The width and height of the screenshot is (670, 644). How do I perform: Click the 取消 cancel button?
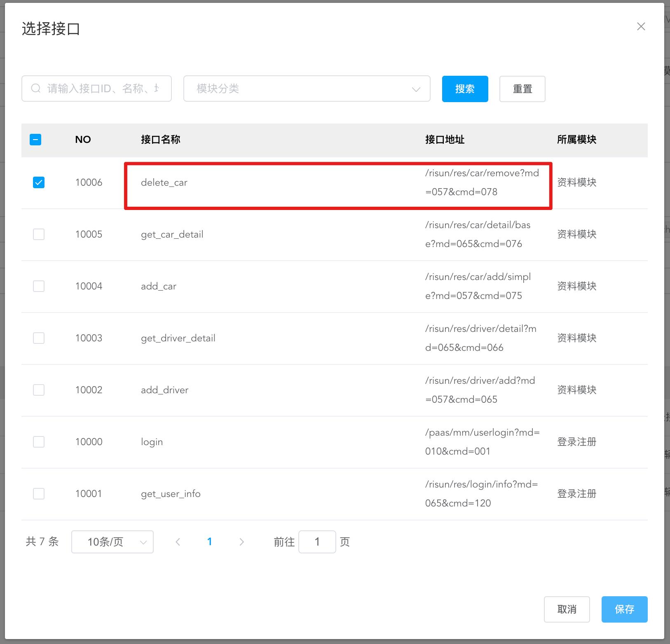567,609
